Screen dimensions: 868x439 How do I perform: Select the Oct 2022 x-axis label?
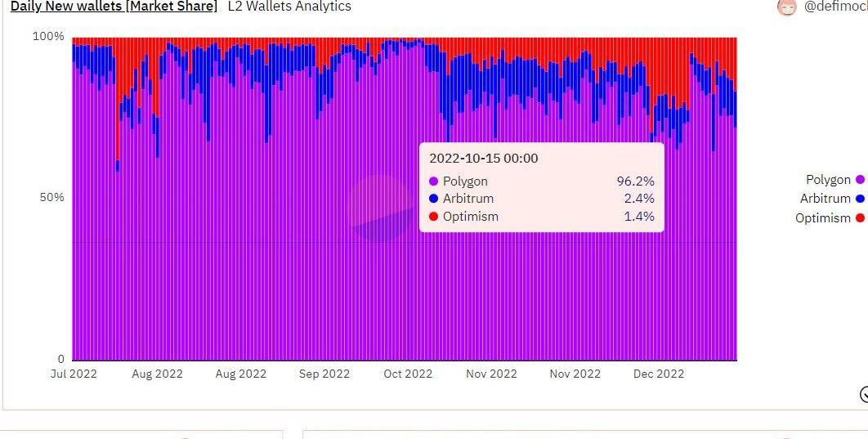pos(408,374)
